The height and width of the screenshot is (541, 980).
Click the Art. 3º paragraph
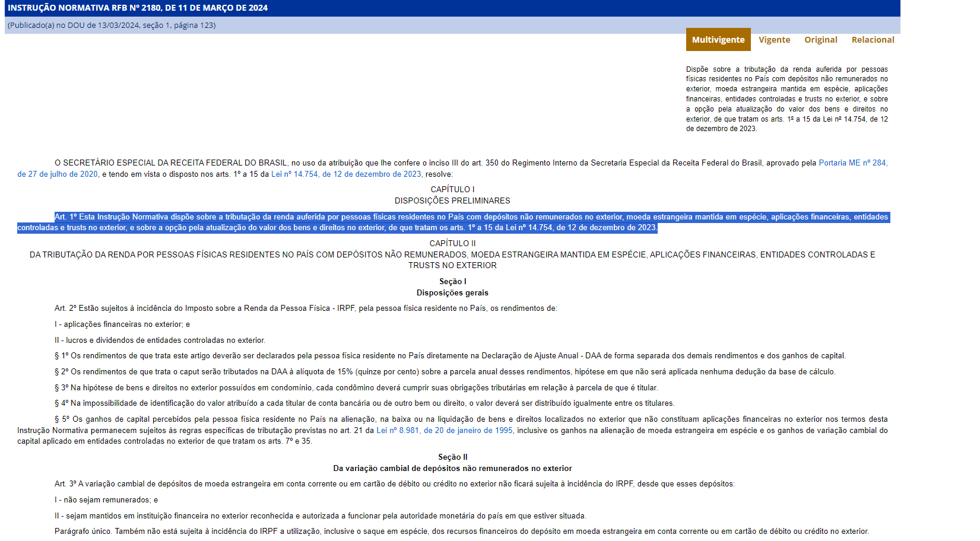395,483
